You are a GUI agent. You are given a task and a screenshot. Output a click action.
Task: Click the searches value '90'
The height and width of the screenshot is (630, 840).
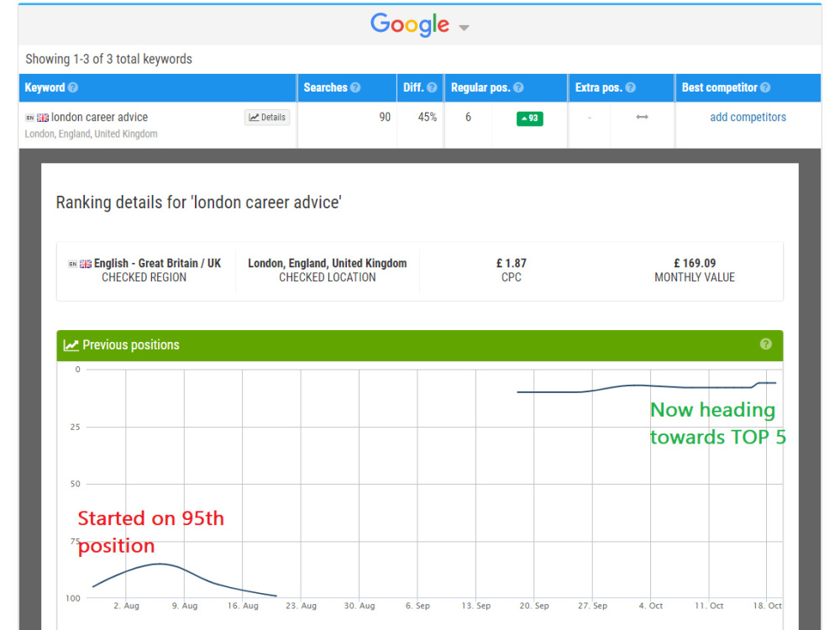[385, 118]
